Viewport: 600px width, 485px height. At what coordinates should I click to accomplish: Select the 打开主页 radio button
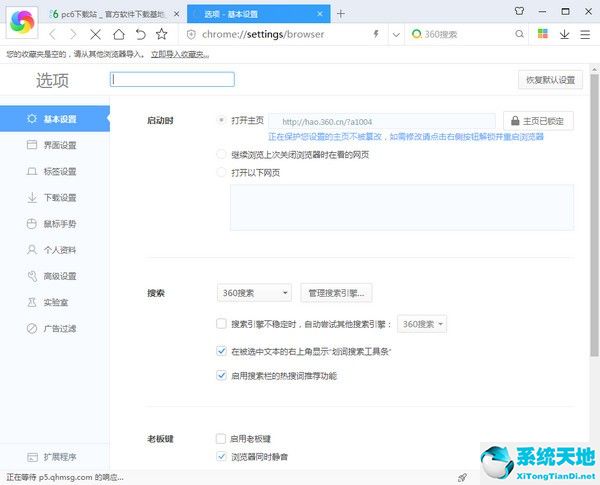point(221,120)
